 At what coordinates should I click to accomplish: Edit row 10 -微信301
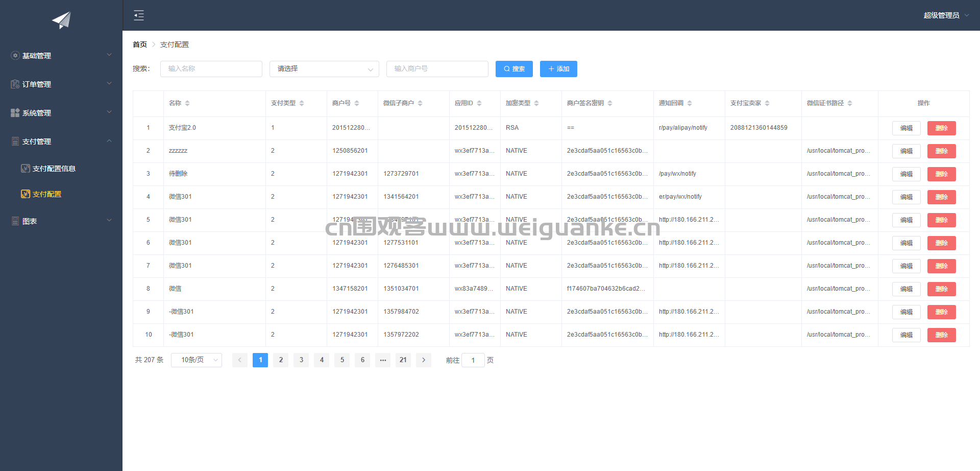(x=906, y=335)
